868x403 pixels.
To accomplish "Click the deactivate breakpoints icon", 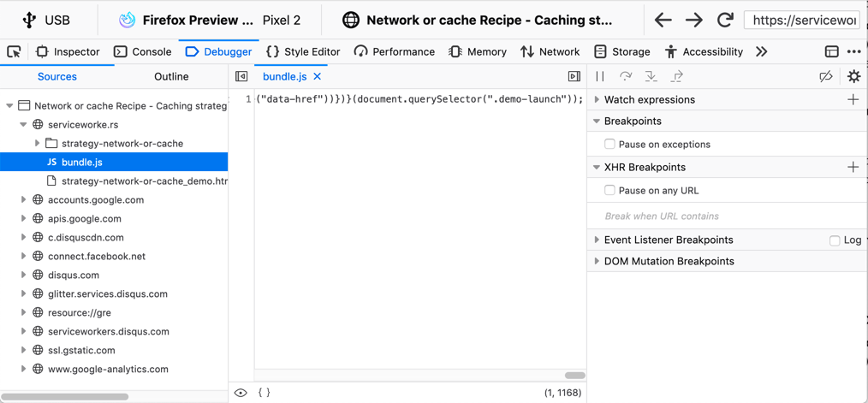I will [x=826, y=77].
